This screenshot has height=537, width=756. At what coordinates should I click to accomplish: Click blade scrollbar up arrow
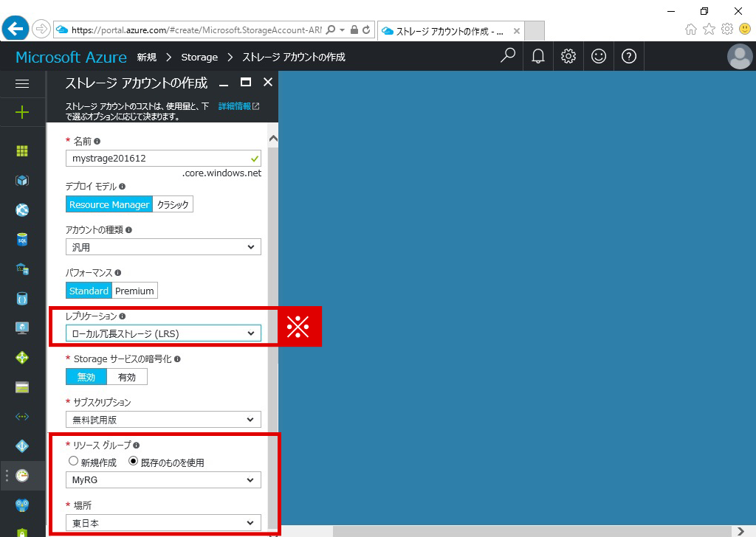273,139
